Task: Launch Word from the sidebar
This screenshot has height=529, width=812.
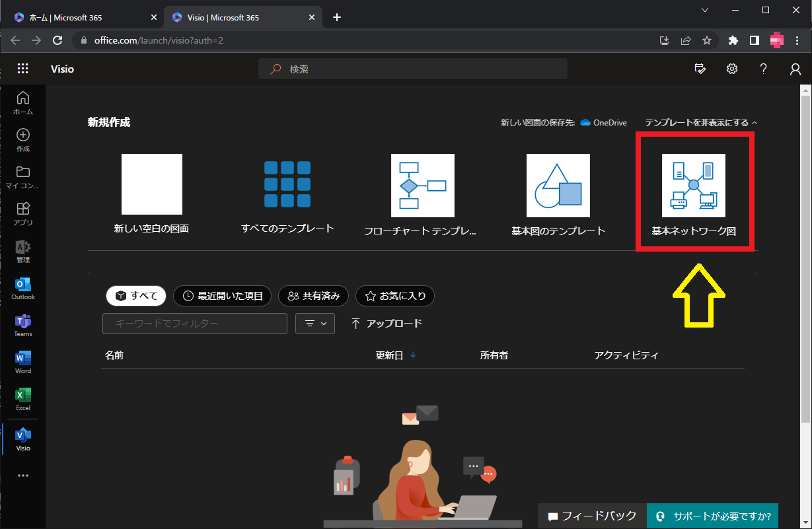Action: [23, 363]
